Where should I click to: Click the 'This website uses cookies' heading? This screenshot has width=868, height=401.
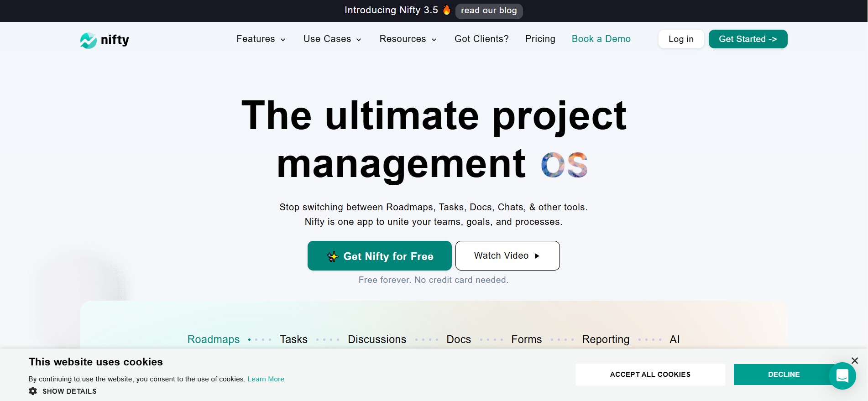pyautogui.click(x=96, y=362)
